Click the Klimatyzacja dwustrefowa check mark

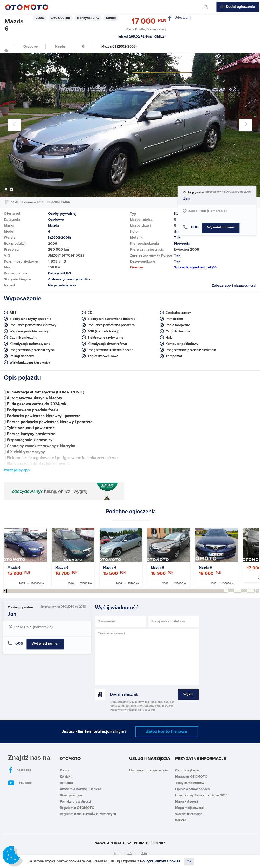pos(84,344)
